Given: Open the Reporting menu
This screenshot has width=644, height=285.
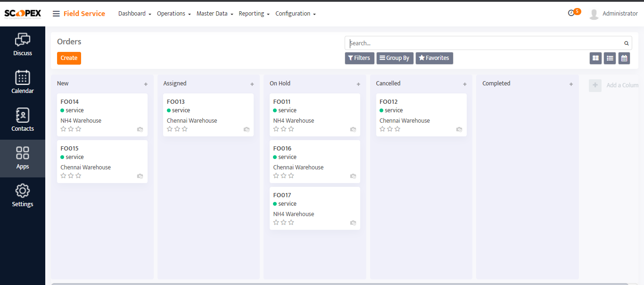Looking at the screenshot, I should pos(254,14).
